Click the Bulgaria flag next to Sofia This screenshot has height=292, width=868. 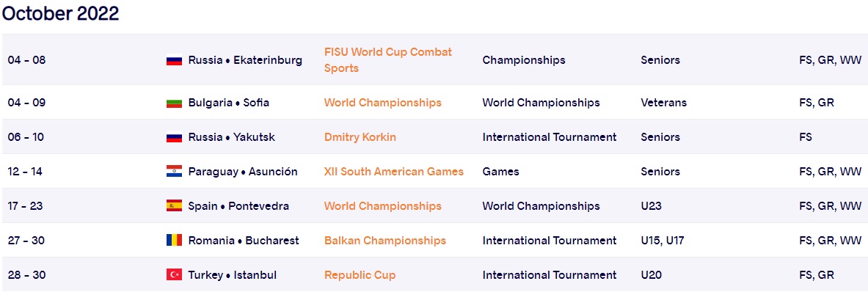pos(175,103)
